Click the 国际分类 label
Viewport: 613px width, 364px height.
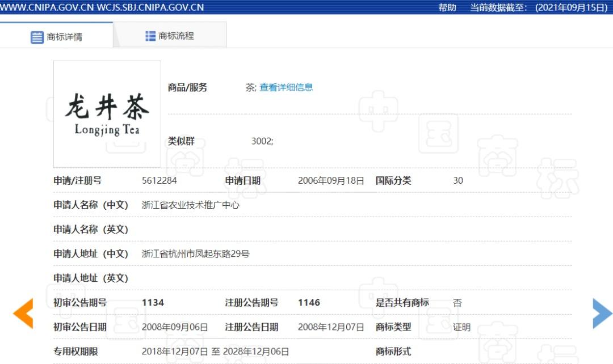pos(393,180)
